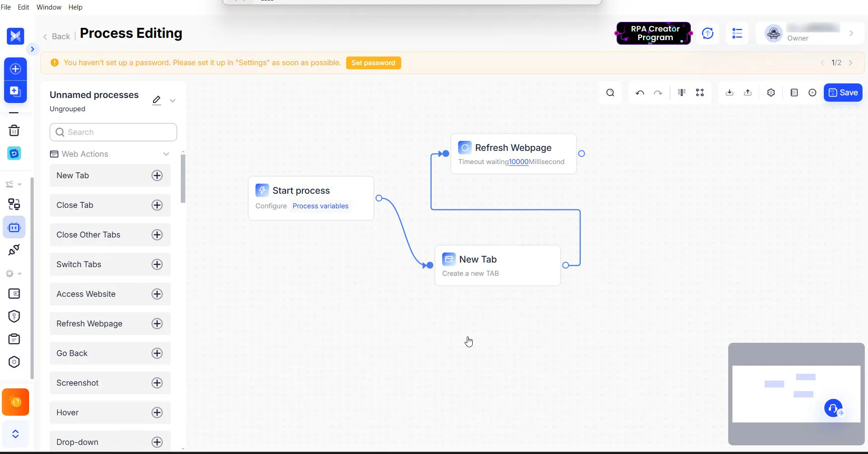
Task: Add the Close Other Tabs action
Action: 157,235
